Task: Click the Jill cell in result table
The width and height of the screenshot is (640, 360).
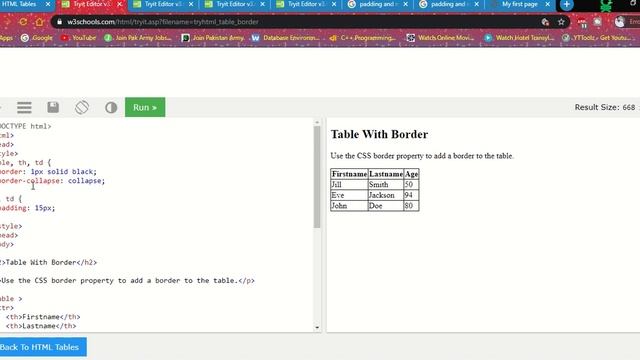Action: [349, 184]
